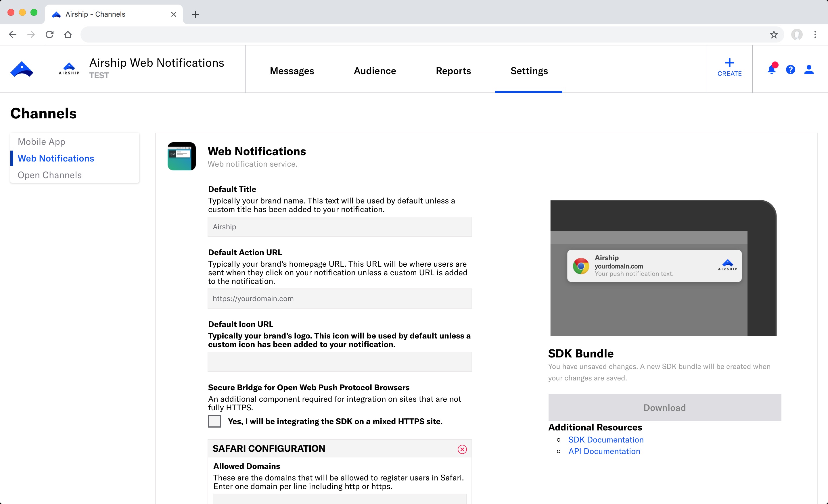This screenshot has height=504, width=828.
Task: Open the user account icon
Action: 809,70
